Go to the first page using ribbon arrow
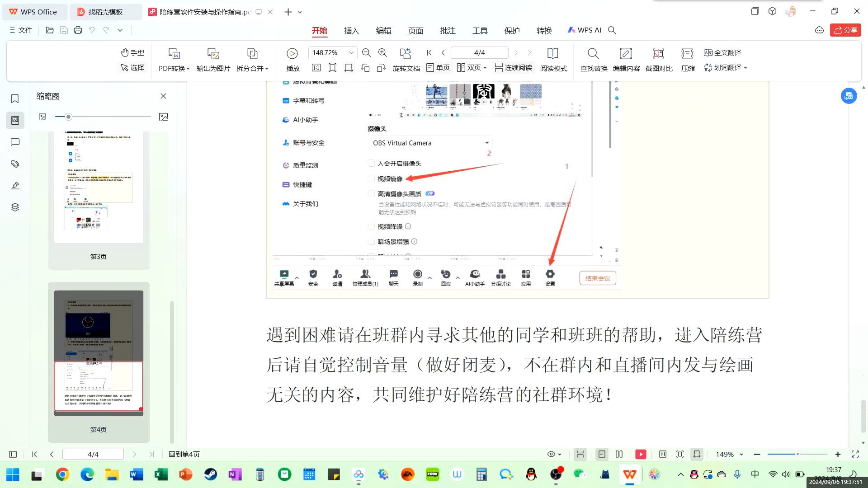The width and height of the screenshot is (868, 488). click(429, 53)
